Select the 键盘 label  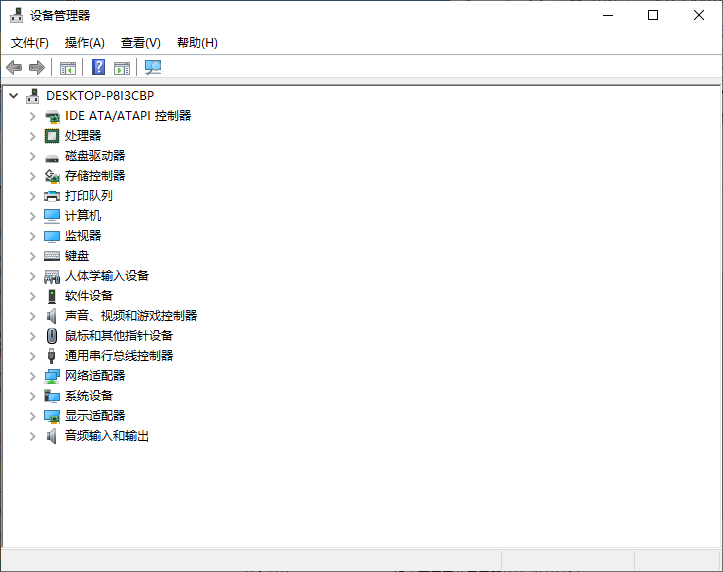[77, 256]
